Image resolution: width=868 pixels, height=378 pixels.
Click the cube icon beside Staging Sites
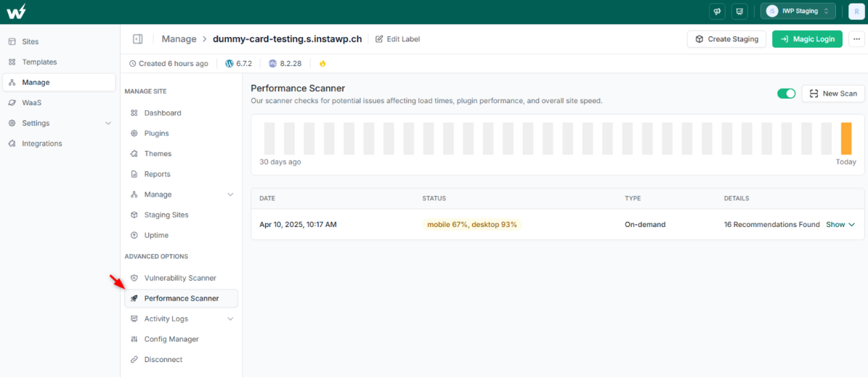[x=134, y=215]
